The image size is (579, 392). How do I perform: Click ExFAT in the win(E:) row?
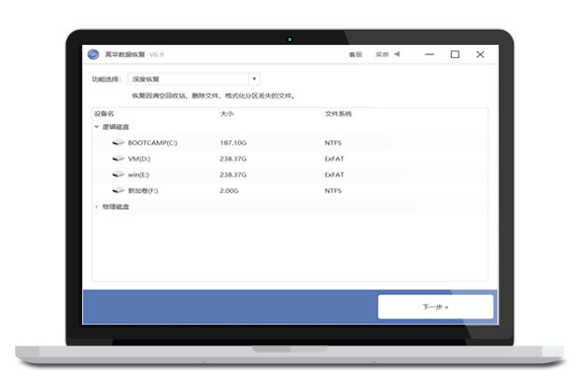point(334,175)
